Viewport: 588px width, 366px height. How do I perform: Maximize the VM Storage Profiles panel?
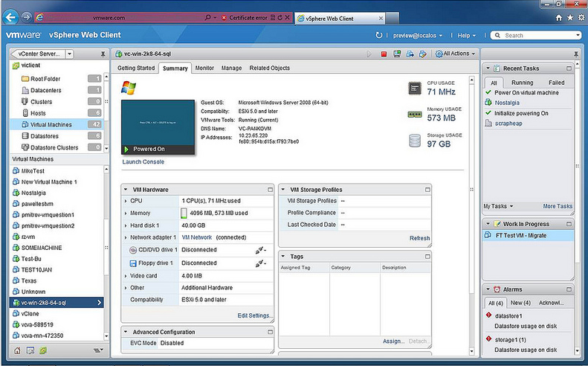(x=427, y=190)
